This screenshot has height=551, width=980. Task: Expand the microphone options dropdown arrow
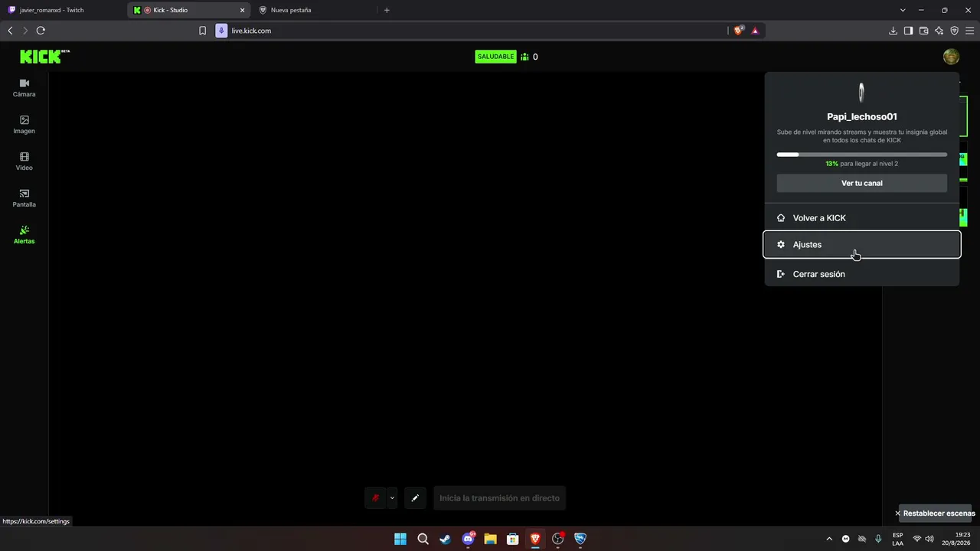pos(392,498)
